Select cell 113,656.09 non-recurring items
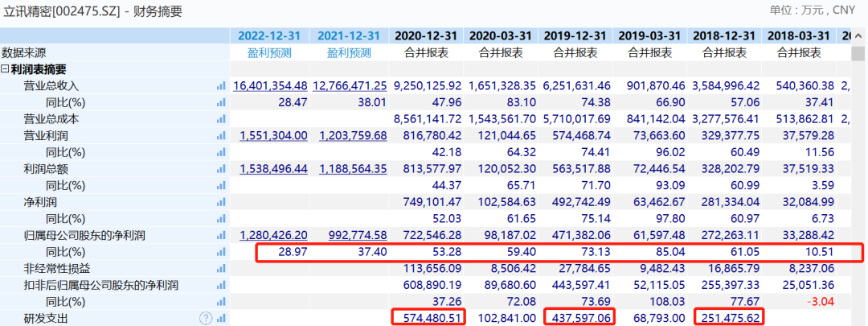The height and width of the screenshot is (326, 868). (434, 269)
